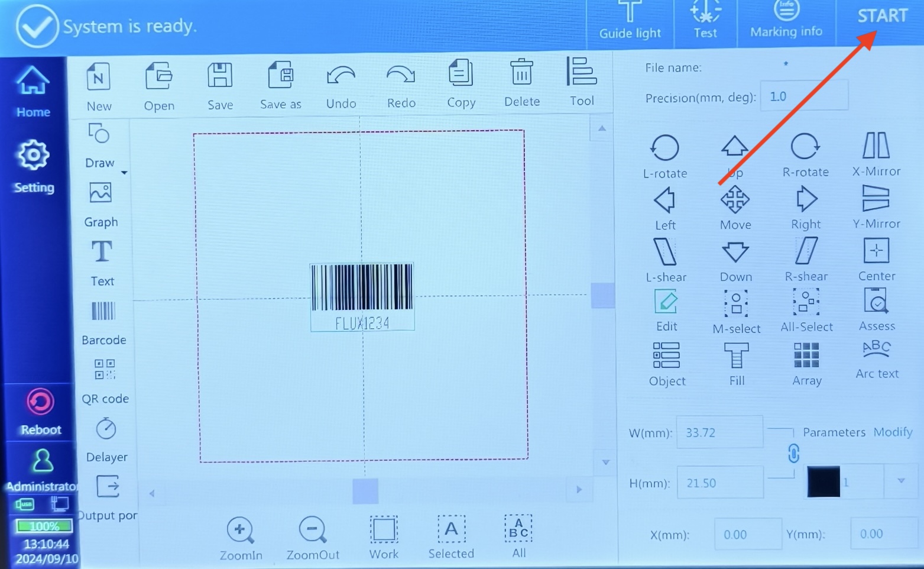
Task: Edit the selected barcode object
Action: 666,311
